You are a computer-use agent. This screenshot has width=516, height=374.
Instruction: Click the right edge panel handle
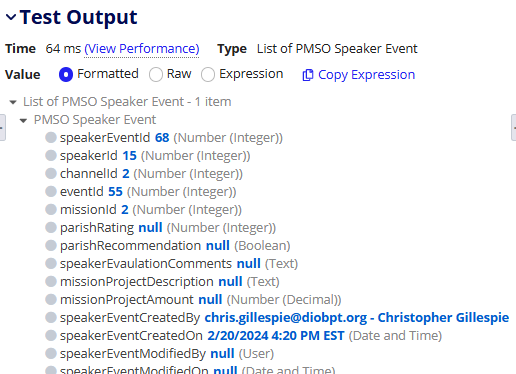click(x=513, y=128)
